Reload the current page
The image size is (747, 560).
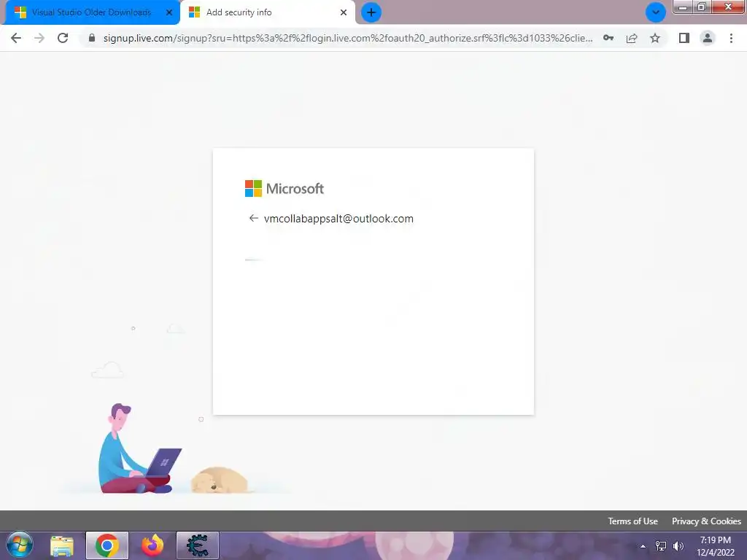pyautogui.click(x=63, y=38)
